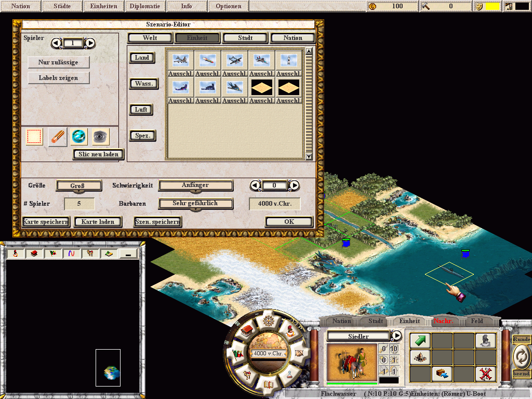Click the eye icon in the Szenario-Editor
Image resolution: width=532 pixels, height=399 pixels.
pyautogui.click(x=99, y=136)
